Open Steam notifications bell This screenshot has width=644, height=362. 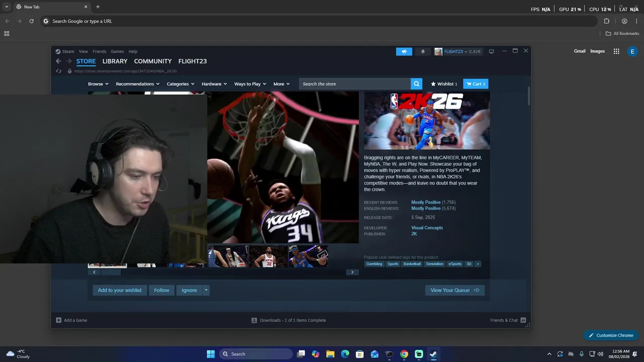[423, 51]
